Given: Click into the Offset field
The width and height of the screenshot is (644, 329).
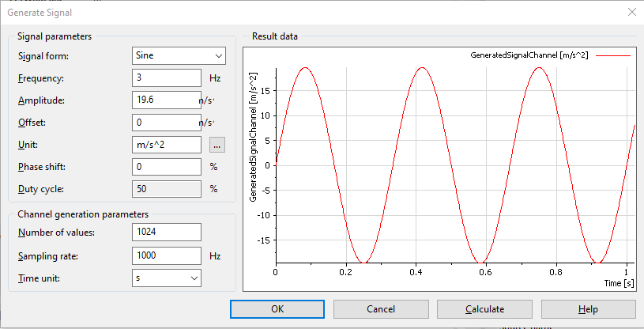Looking at the screenshot, I should [x=166, y=123].
